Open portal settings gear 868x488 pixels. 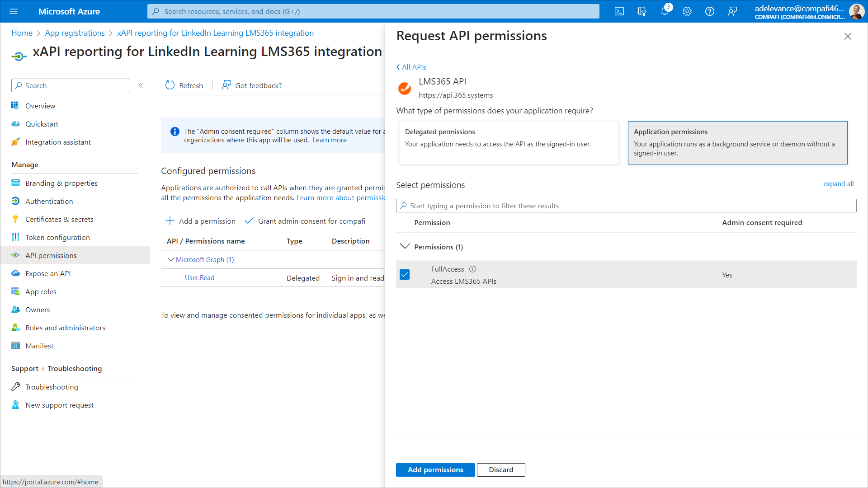(687, 11)
